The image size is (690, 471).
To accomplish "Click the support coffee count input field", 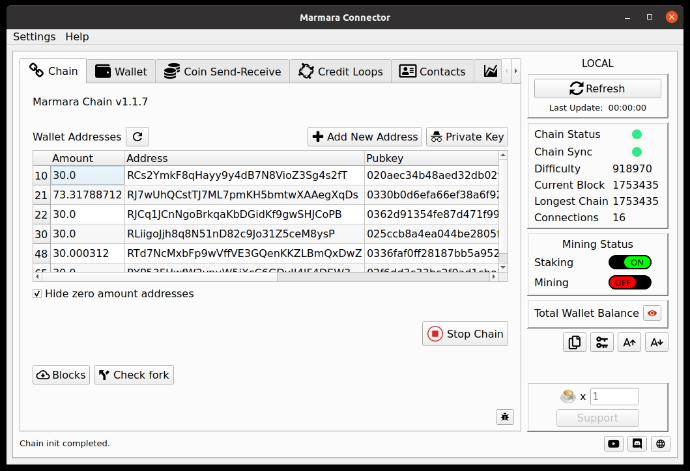I will point(614,397).
